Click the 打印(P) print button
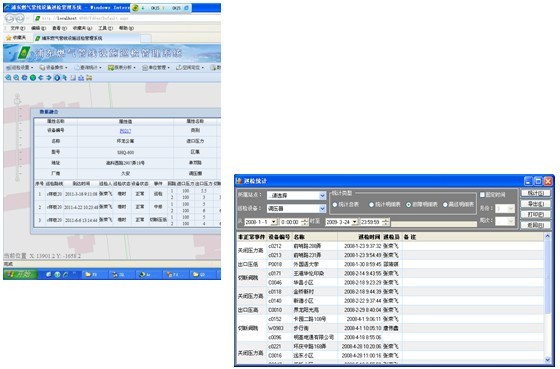The width and height of the screenshot is (560, 369). click(x=536, y=214)
